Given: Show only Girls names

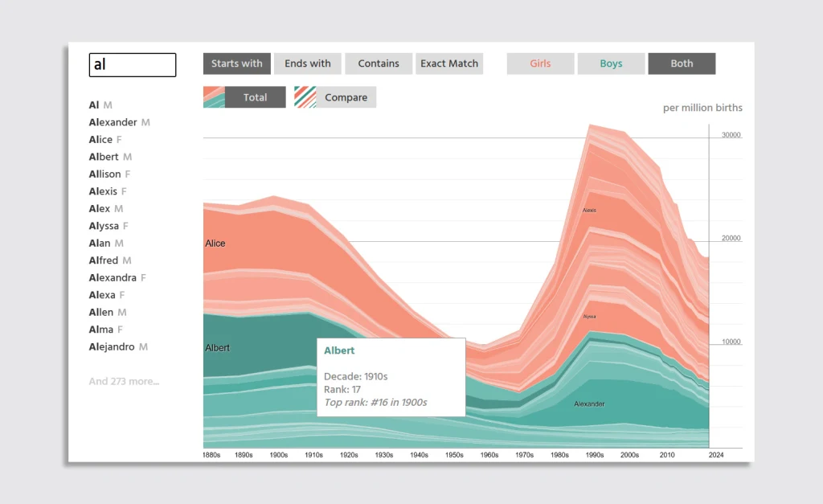Looking at the screenshot, I should point(540,64).
